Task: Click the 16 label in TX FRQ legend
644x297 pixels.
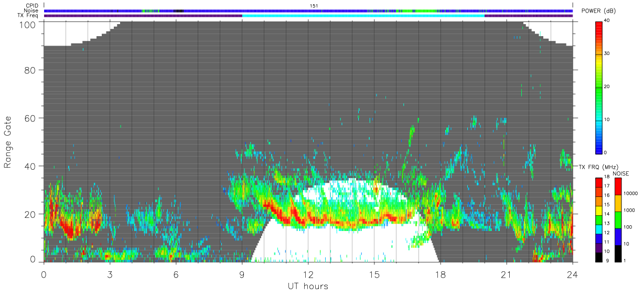Action: tap(607, 195)
